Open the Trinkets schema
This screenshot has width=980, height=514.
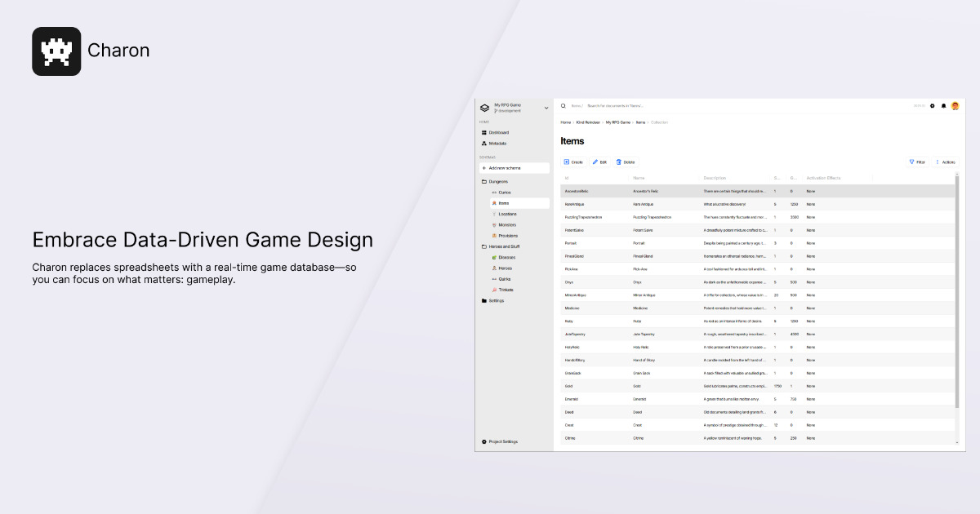507,289
